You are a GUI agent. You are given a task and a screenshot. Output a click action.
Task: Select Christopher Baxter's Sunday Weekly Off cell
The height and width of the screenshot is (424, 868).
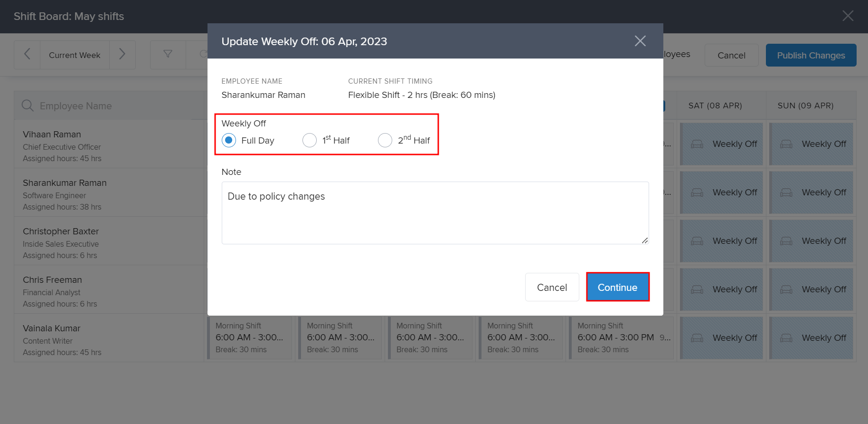[x=811, y=241]
